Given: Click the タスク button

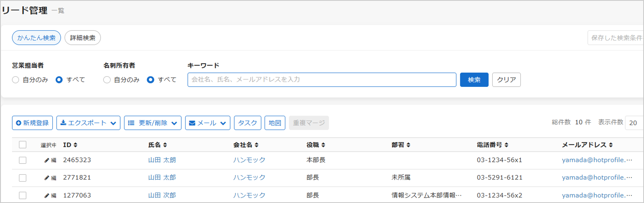Looking at the screenshot, I should [x=247, y=123].
